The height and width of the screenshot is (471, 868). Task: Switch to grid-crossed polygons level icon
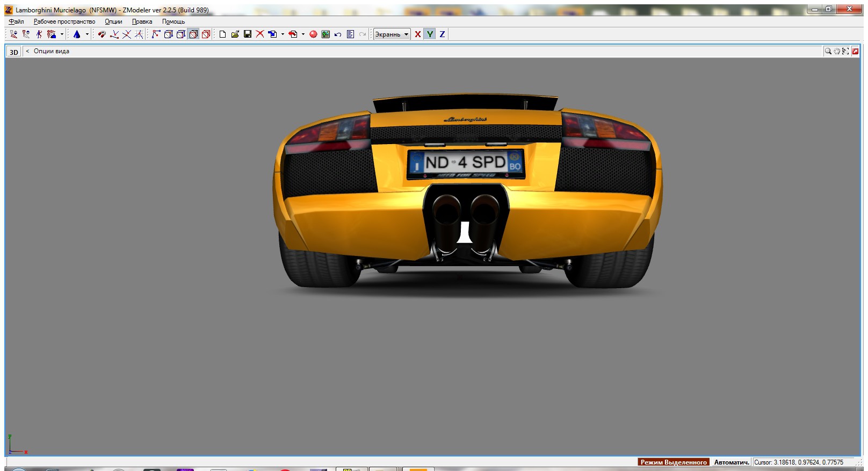[139, 34]
